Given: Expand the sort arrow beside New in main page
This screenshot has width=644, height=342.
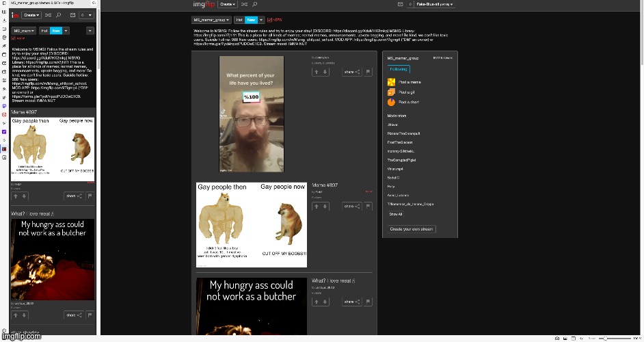Looking at the screenshot, I should (260, 20).
